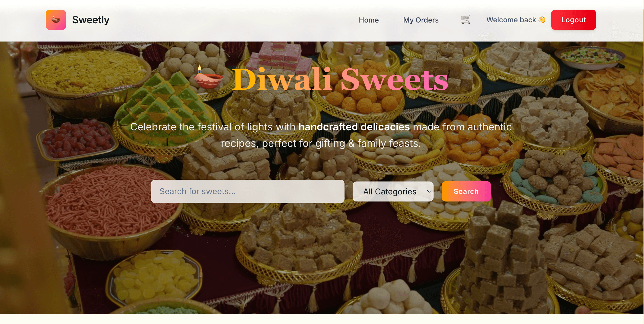This screenshot has height=324, width=644.
Task: Click the Welcome back greeting text
Action: coord(511,20)
